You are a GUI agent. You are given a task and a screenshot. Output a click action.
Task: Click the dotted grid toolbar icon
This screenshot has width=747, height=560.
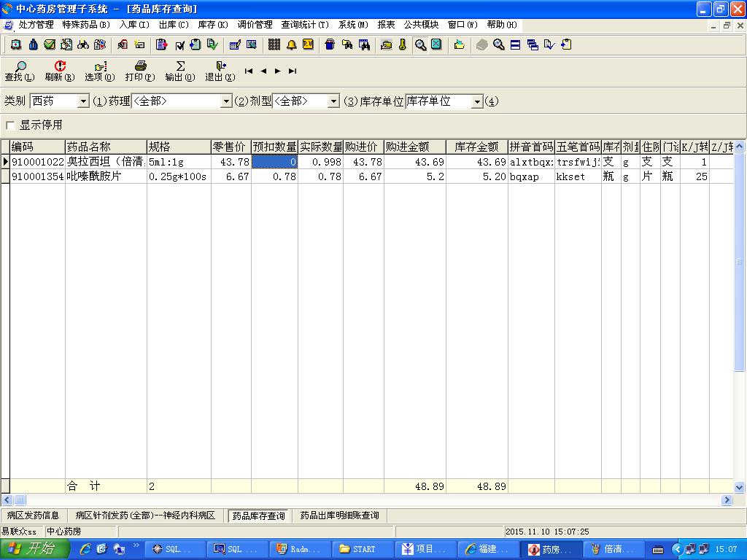pos(274,44)
